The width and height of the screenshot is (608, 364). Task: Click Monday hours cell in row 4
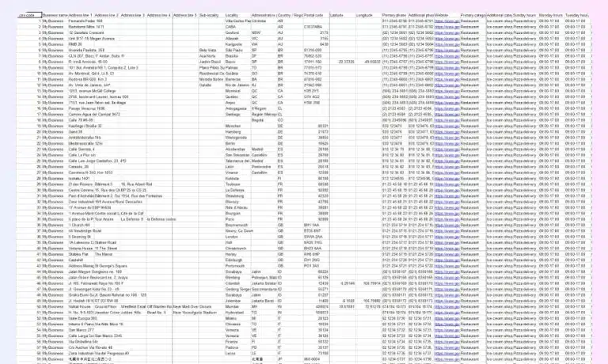[x=549, y=38]
